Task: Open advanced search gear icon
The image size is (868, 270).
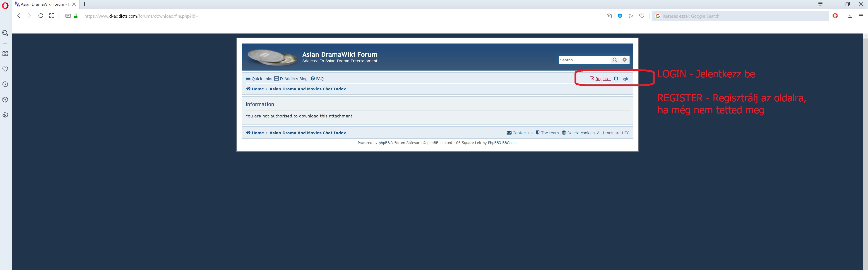Action: (x=625, y=60)
